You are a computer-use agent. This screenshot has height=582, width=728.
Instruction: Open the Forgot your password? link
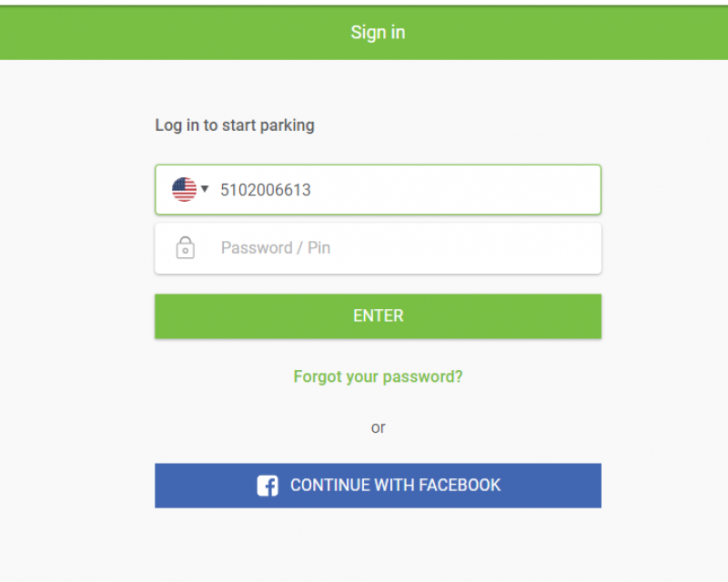pyautogui.click(x=378, y=376)
